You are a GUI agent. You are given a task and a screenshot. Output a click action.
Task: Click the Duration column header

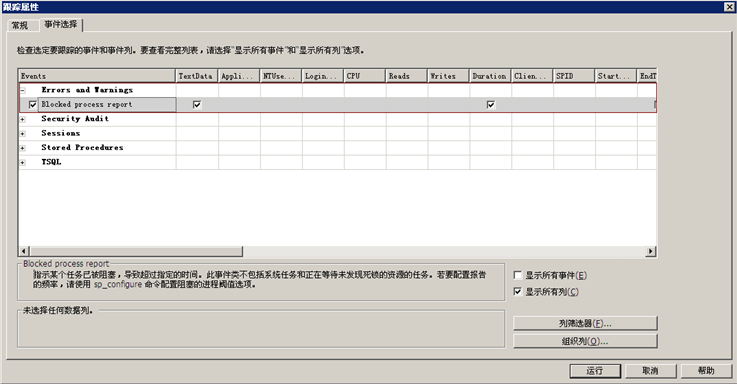[490, 76]
